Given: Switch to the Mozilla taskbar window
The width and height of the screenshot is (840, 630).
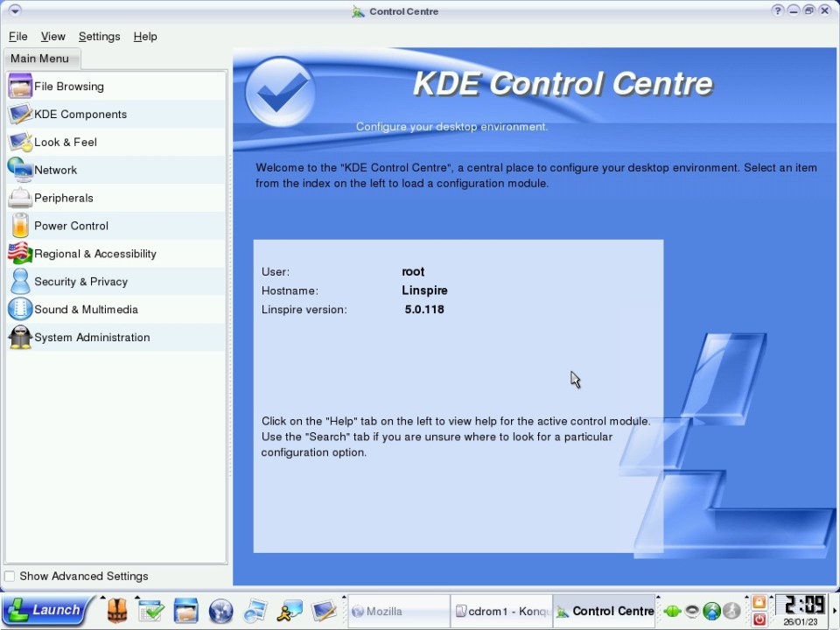Looking at the screenshot, I should coord(399,612).
